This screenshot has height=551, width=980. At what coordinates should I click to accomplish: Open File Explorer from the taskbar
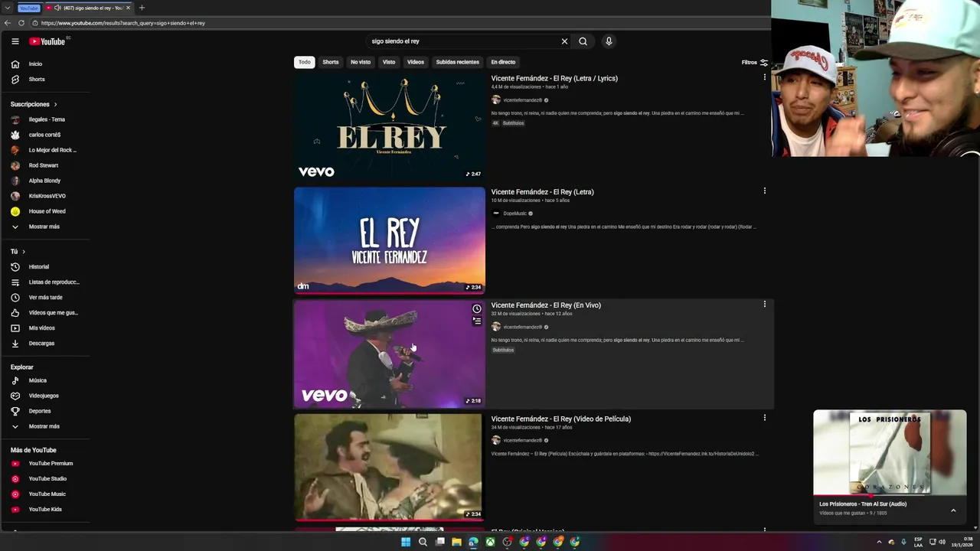[x=456, y=542]
